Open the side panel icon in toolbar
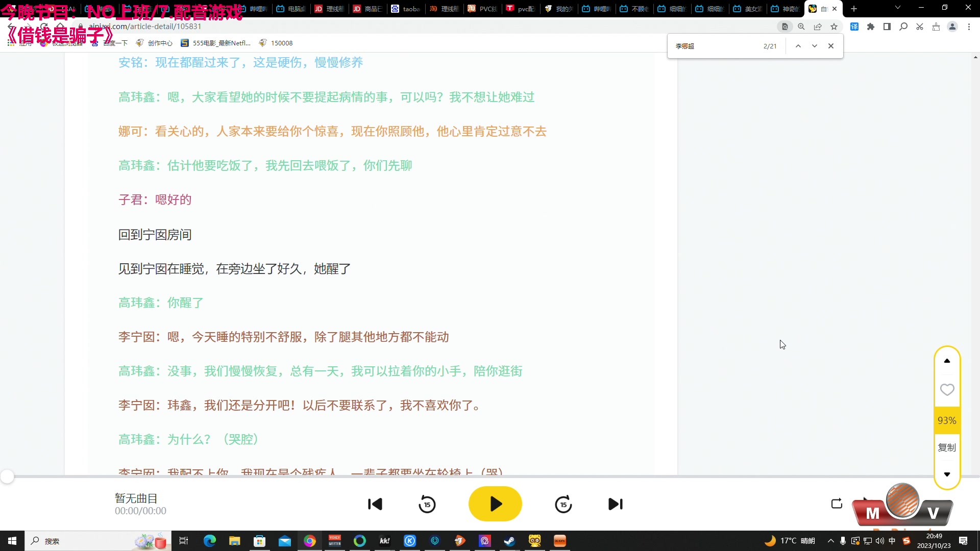The height and width of the screenshot is (551, 980). [887, 27]
